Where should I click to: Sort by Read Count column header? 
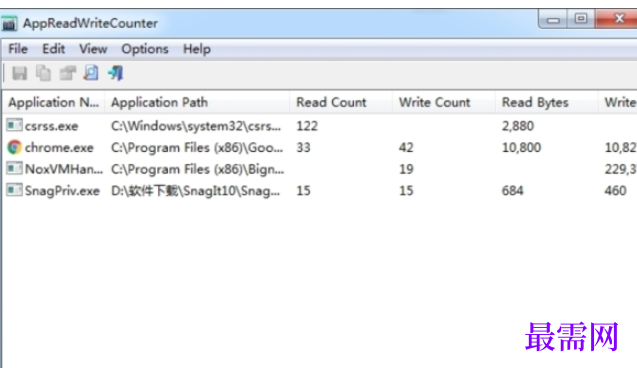pos(341,102)
